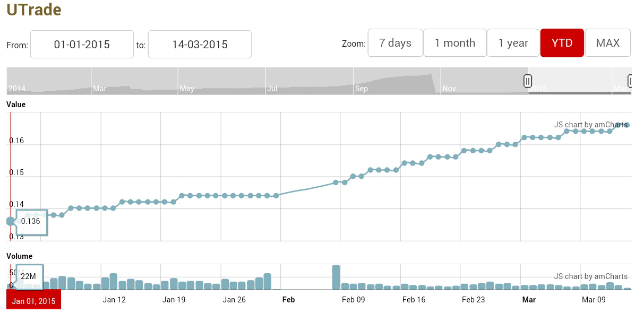Click the 2014 label in the scrollbar overview
The height and width of the screenshot is (313, 644).
pyautogui.click(x=17, y=89)
